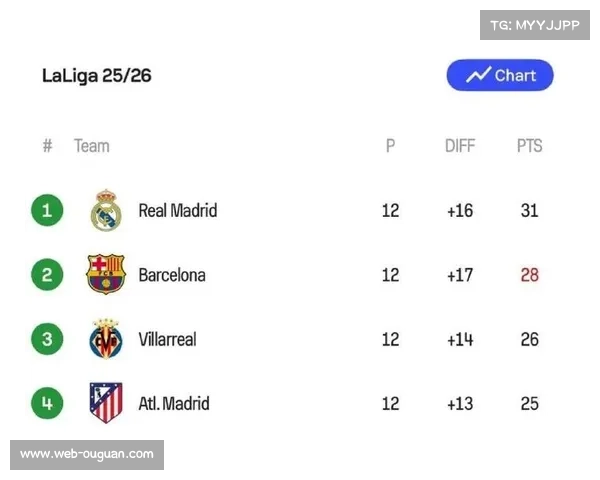The image size is (600, 480).
Task: Open the Chart view button
Action: (x=500, y=75)
